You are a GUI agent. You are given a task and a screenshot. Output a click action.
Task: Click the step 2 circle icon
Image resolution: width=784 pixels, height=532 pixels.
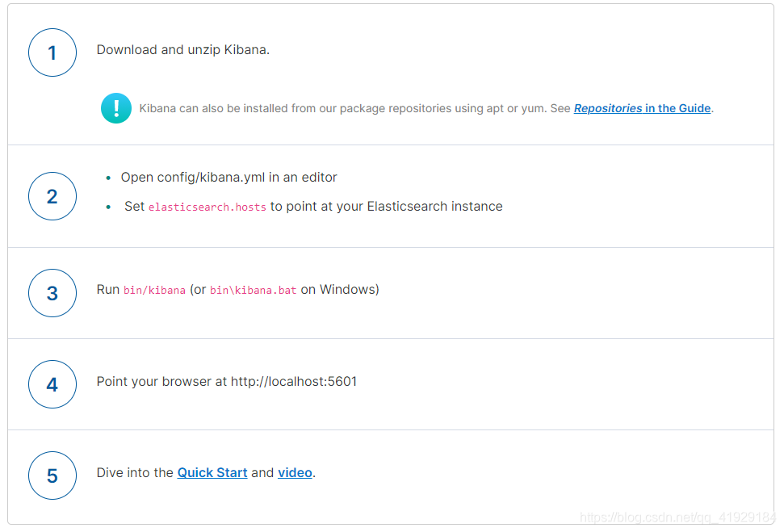point(52,196)
